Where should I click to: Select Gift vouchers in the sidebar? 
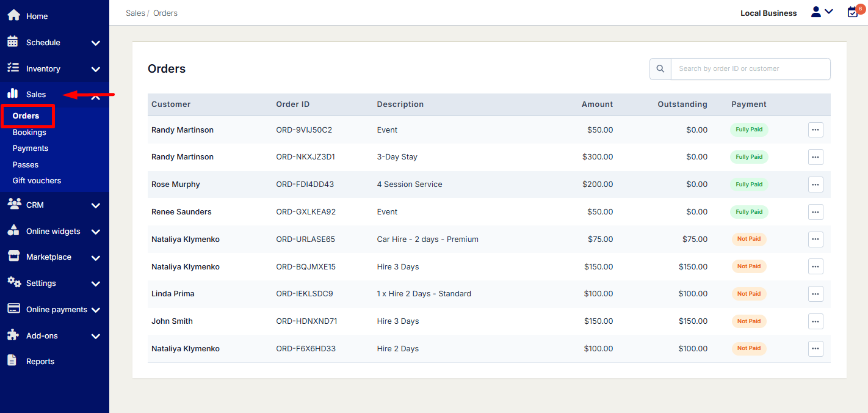point(37,180)
